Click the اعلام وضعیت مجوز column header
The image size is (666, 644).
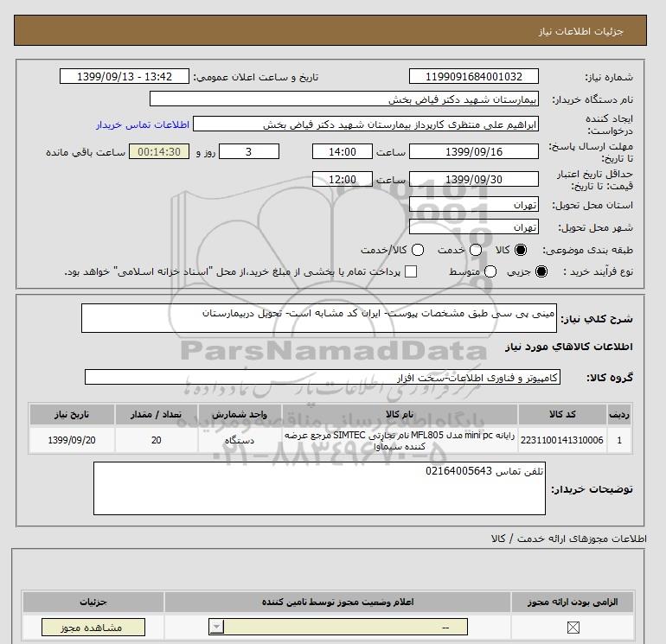(337, 602)
